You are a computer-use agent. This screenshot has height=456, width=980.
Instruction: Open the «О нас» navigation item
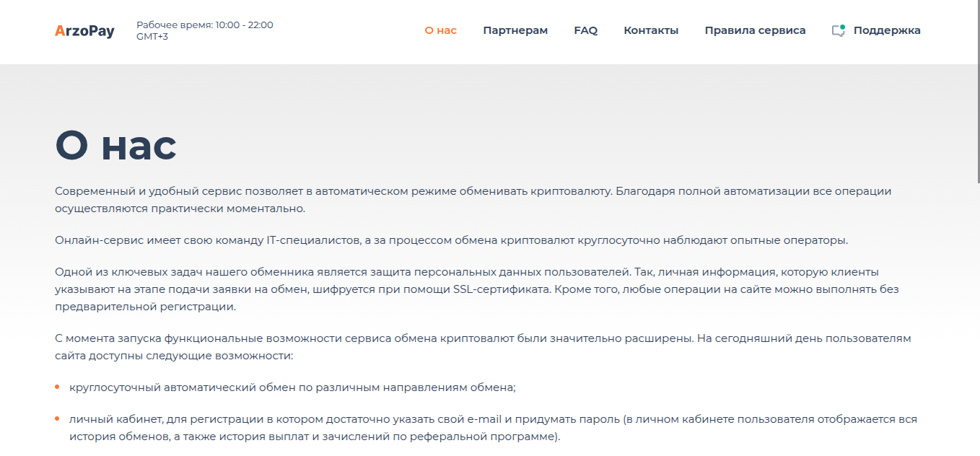(440, 30)
